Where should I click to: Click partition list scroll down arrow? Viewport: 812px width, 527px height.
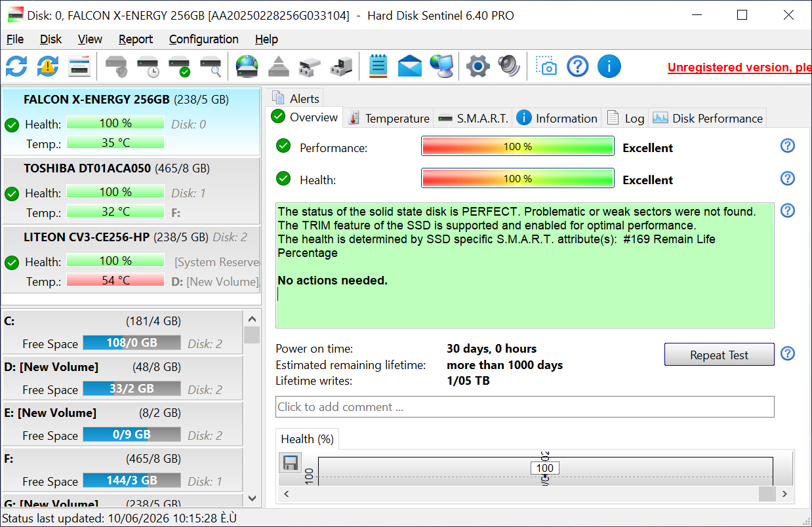(252, 498)
